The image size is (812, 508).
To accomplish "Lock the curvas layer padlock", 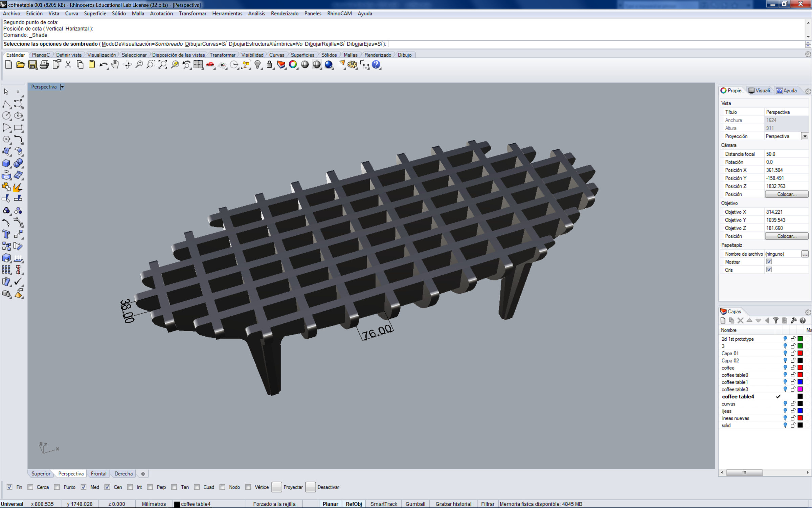I will pyautogui.click(x=793, y=403).
